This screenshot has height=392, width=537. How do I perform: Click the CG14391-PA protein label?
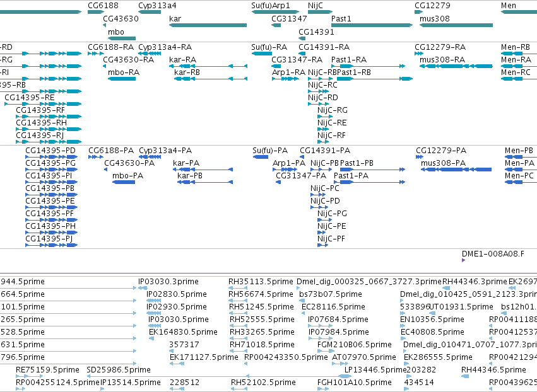pyautogui.click(x=325, y=151)
